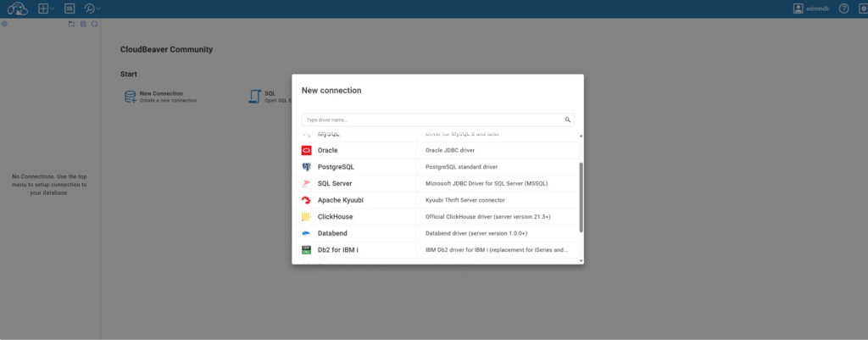Click 'IBM Db2 driver for IBM i' text

[497, 250]
